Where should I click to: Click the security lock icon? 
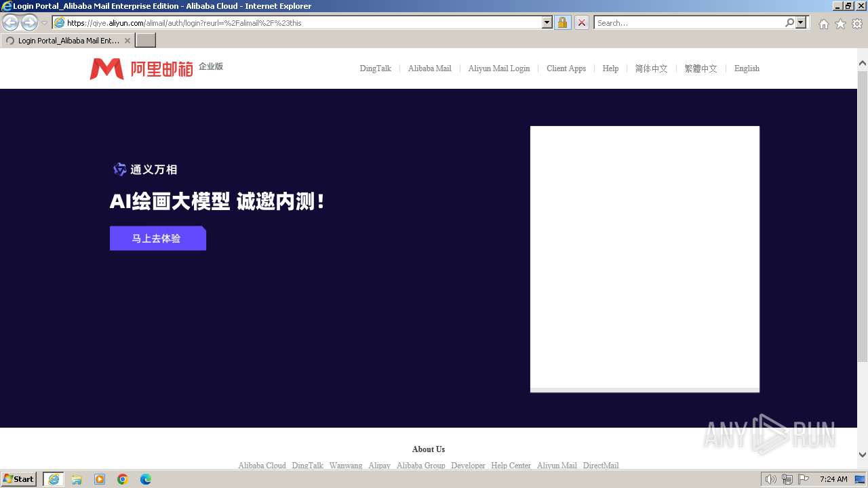pyautogui.click(x=562, y=22)
